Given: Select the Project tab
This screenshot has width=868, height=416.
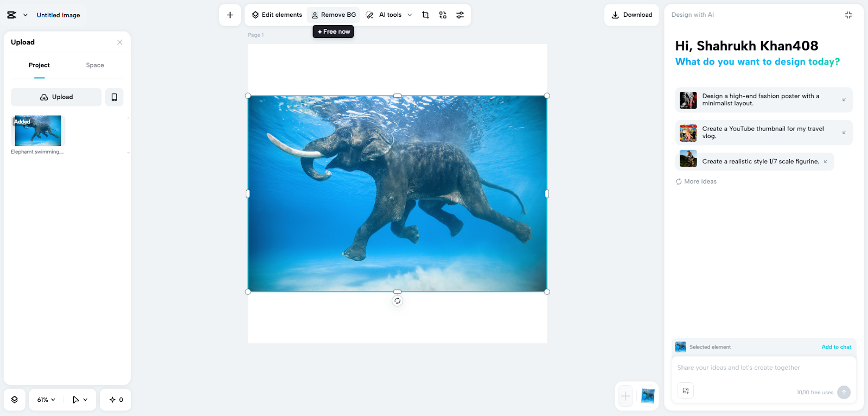Looking at the screenshot, I should click(39, 65).
